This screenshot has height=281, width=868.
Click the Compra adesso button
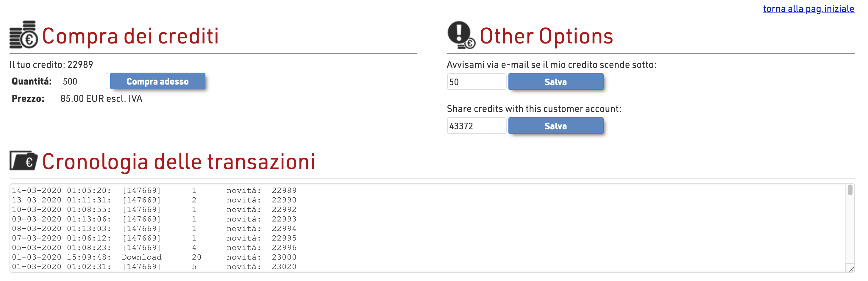(158, 81)
